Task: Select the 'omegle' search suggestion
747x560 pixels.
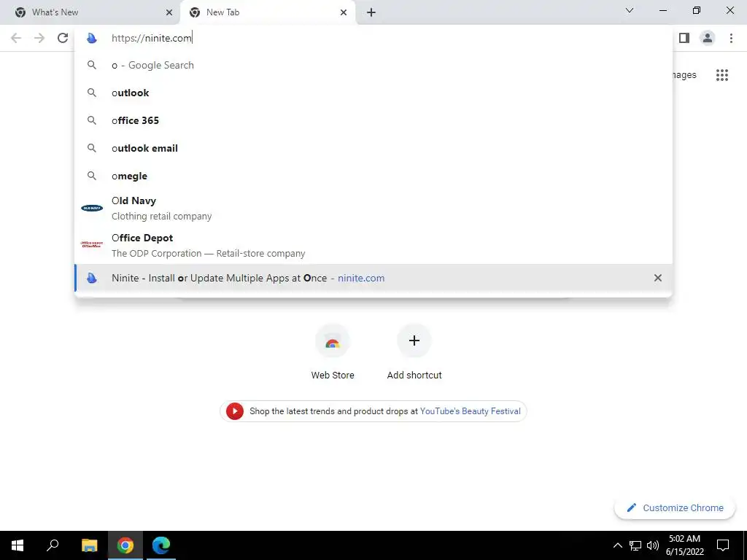Action: (373, 176)
